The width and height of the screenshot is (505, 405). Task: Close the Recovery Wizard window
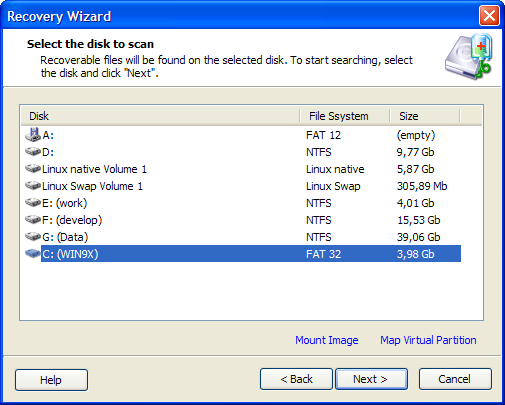(489, 16)
